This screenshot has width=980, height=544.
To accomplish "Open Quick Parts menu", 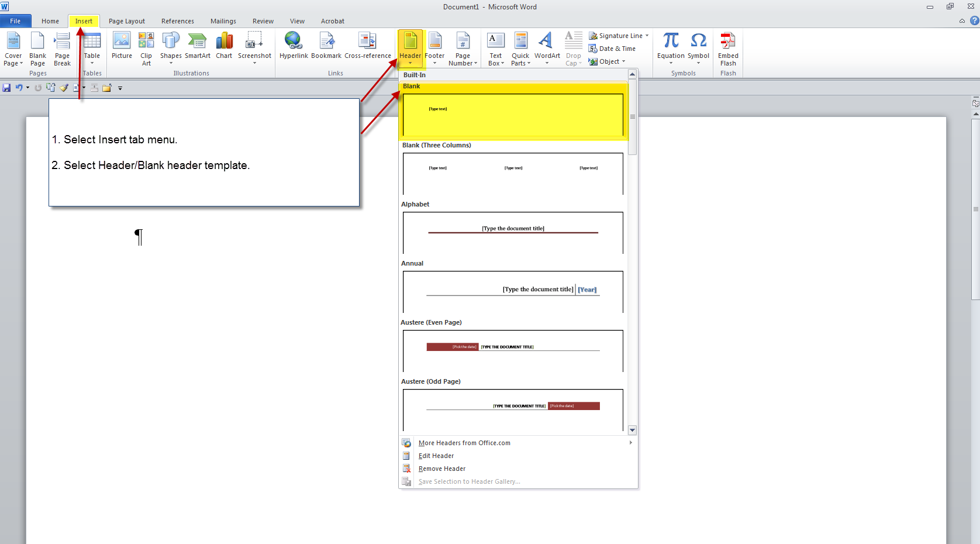I will [520, 49].
